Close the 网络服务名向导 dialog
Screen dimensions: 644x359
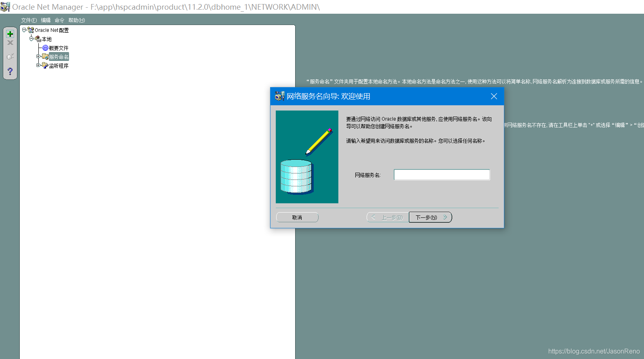click(494, 96)
